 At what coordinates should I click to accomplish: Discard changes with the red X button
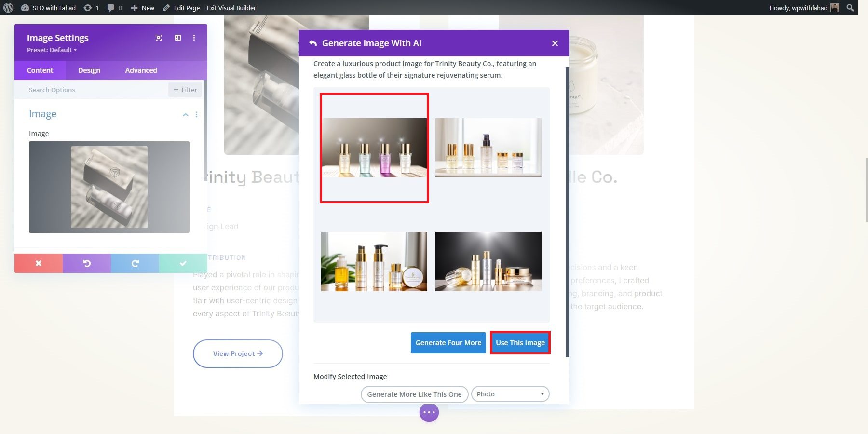39,263
